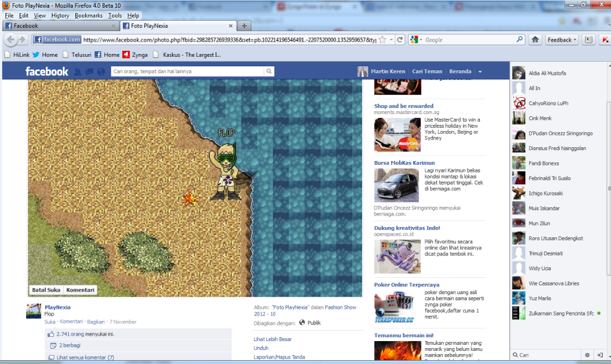The width and height of the screenshot is (611, 364).
Task: Open a new tab with the plus button
Action: tap(244, 26)
